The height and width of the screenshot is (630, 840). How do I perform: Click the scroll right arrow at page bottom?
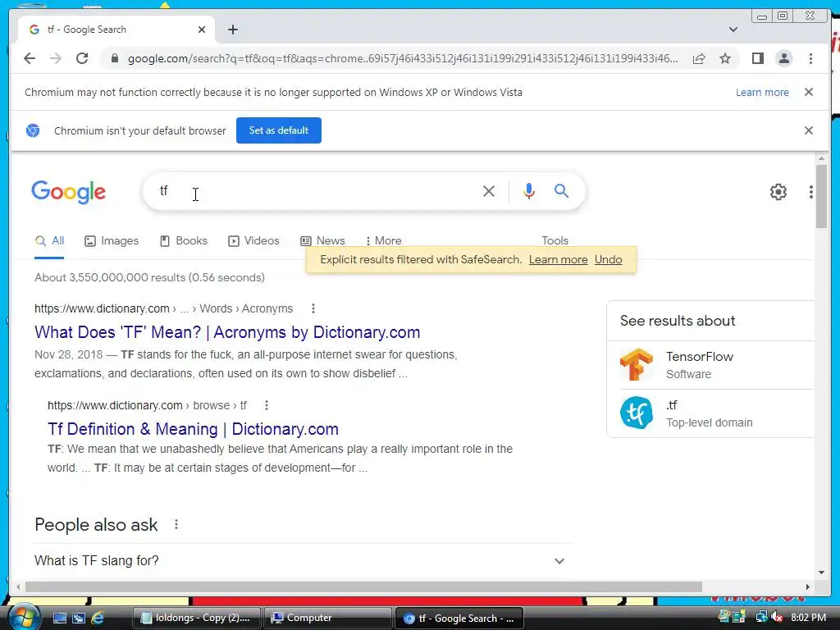coord(808,587)
